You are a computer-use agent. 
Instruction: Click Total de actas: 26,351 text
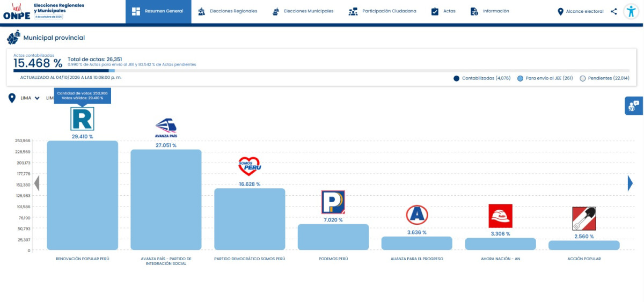pyautogui.click(x=95, y=59)
